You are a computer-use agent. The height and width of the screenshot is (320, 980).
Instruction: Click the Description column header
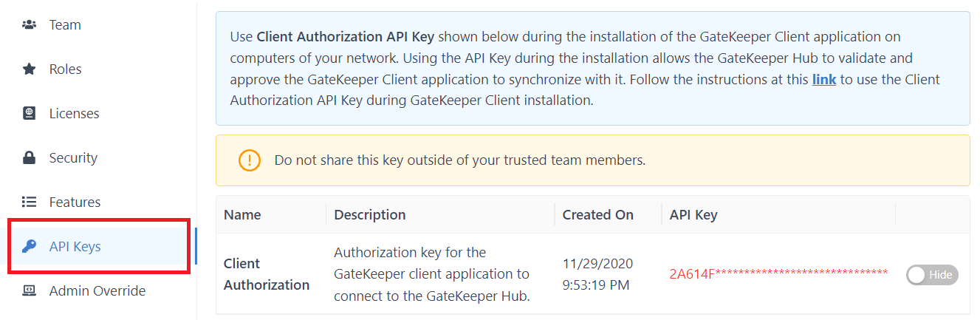(x=369, y=215)
